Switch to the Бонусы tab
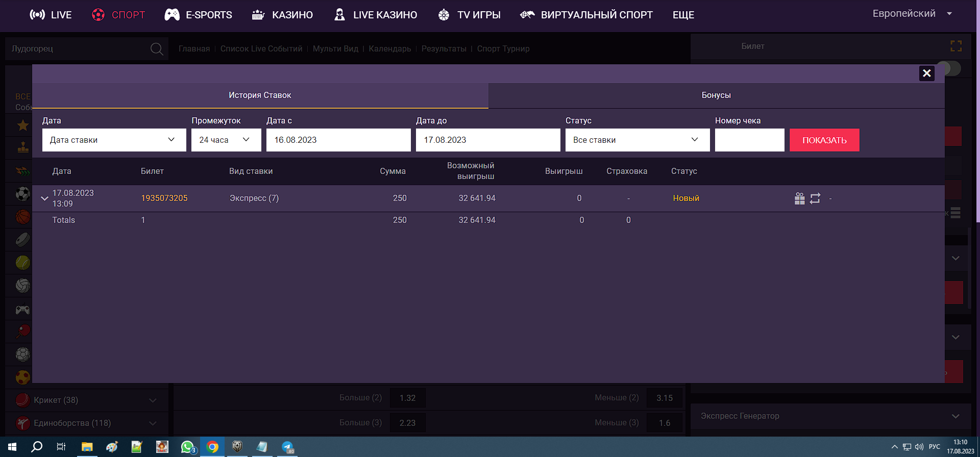 click(716, 95)
